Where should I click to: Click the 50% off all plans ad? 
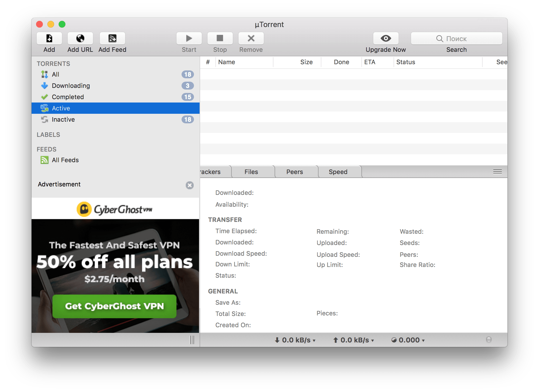coord(114,262)
